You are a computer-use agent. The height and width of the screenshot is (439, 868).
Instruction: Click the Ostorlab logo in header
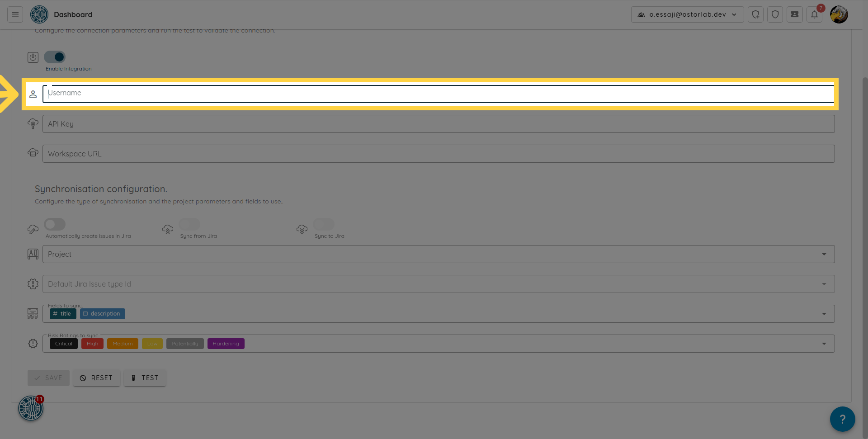[39, 14]
